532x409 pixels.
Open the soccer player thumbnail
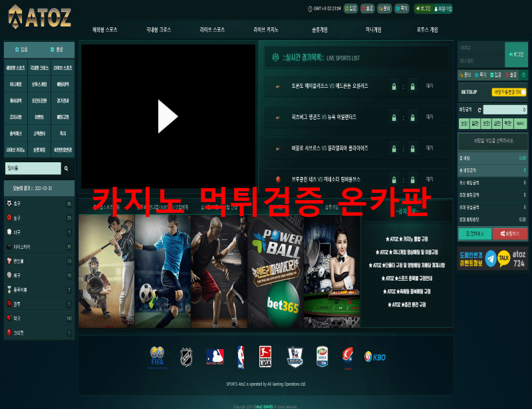point(163,271)
